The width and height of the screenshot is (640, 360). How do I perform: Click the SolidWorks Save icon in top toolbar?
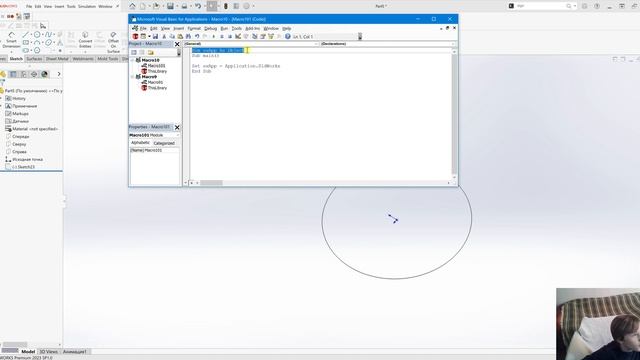click(x=170, y=6)
